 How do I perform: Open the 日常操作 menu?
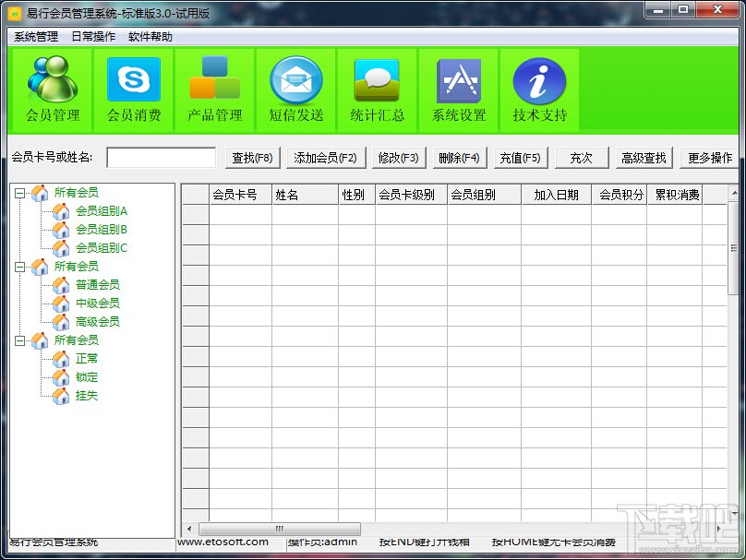93,37
